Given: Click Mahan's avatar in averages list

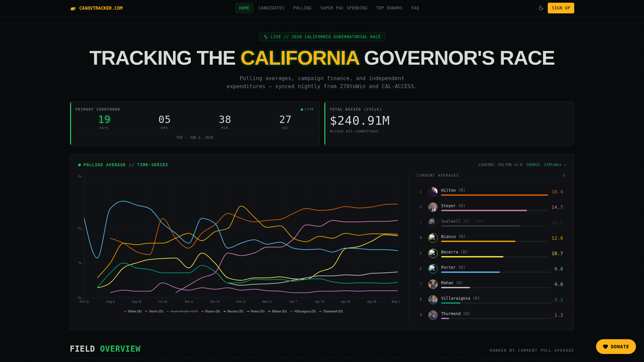Looking at the screenshot, I should point(433,284).
